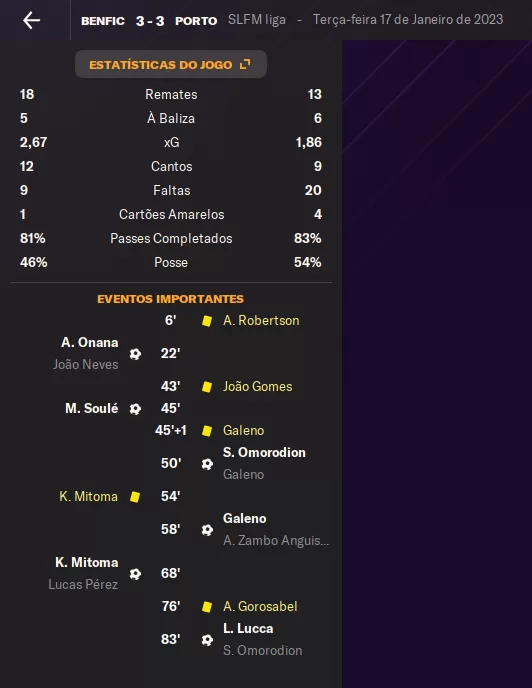
Task: Click the goal ball icon at 50'
Action: click(x=207, y=464)
